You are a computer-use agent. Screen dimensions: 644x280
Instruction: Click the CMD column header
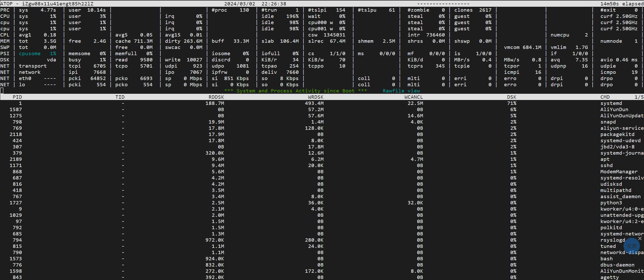click(605, 97)
